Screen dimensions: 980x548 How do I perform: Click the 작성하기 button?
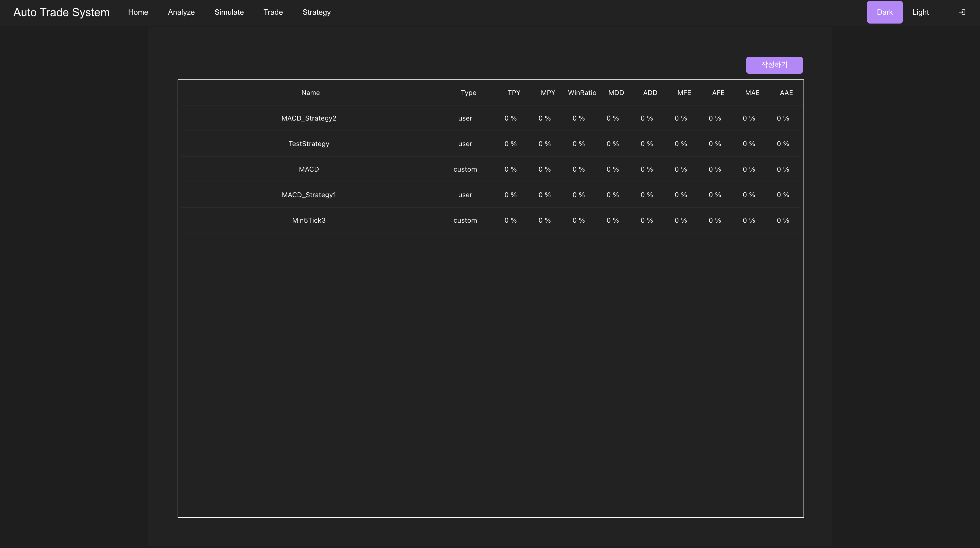coord(774,65)
